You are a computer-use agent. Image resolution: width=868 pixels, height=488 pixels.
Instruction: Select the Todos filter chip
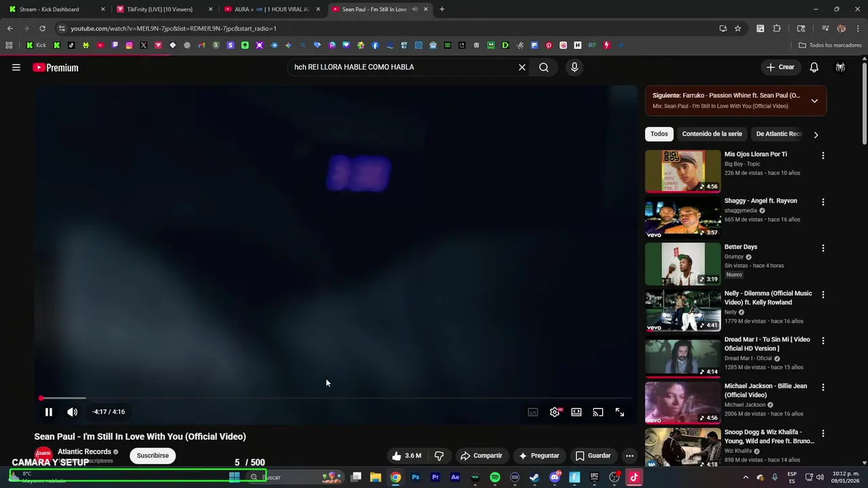tap(659, 134)
